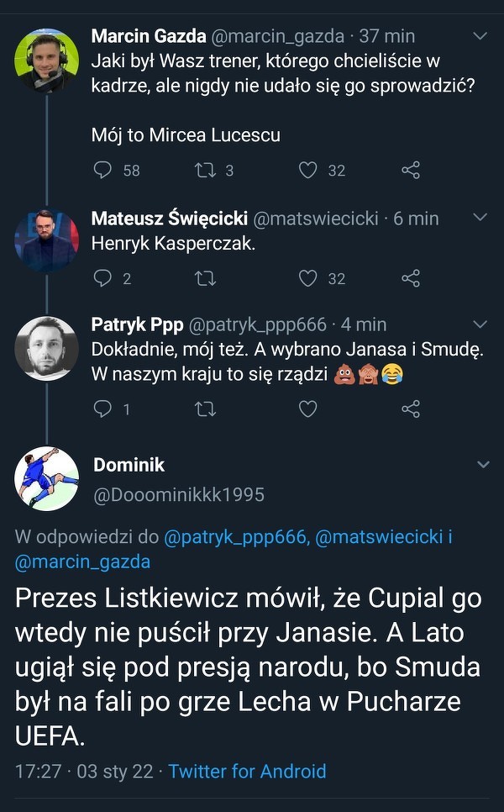Image resolution: width=504 pixels, height=812 pixels.
Task: Reply to Patryk Ppp's tweet
Action: pos(102,409)
